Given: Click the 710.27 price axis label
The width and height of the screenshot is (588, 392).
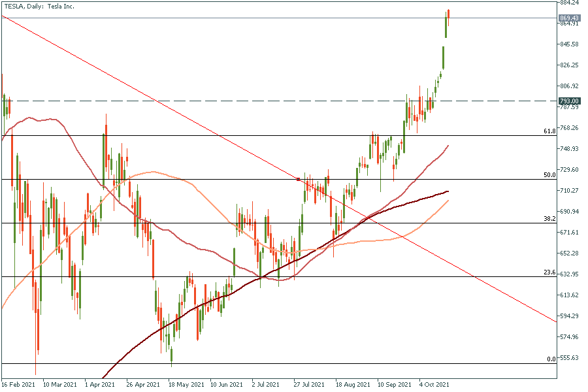Looking at the screenshot, I should tap(570, 190).
